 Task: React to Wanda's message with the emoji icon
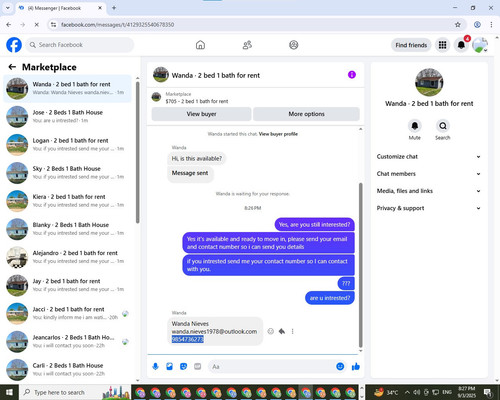point(271,331)
